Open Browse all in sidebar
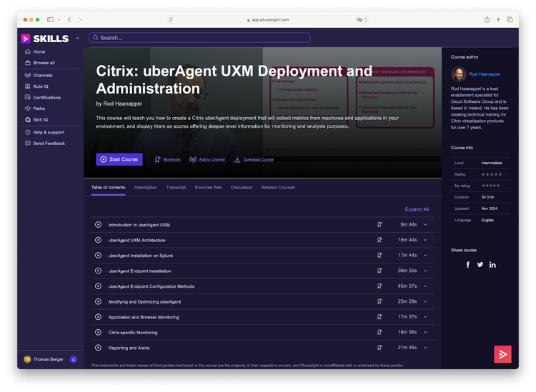 39,63
